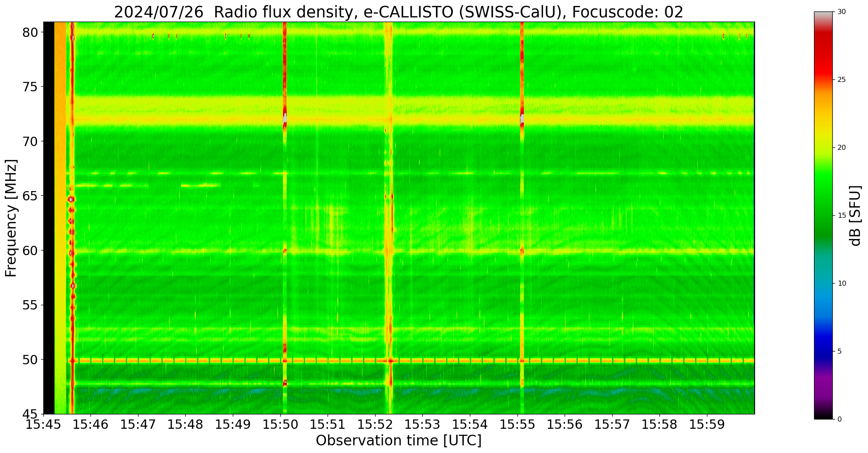Click the 70 MHz frequency tick label
Screen dimensions: 868x453
tap(31, 141)
